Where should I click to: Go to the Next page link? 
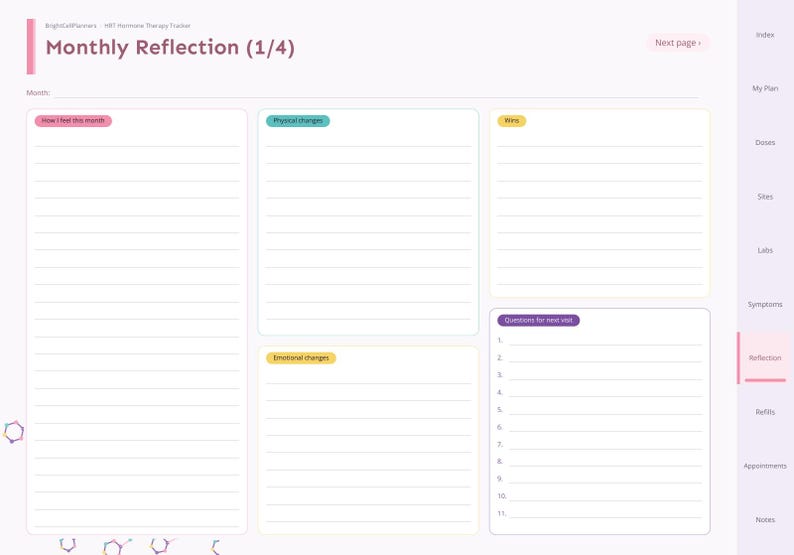[678, 43]
